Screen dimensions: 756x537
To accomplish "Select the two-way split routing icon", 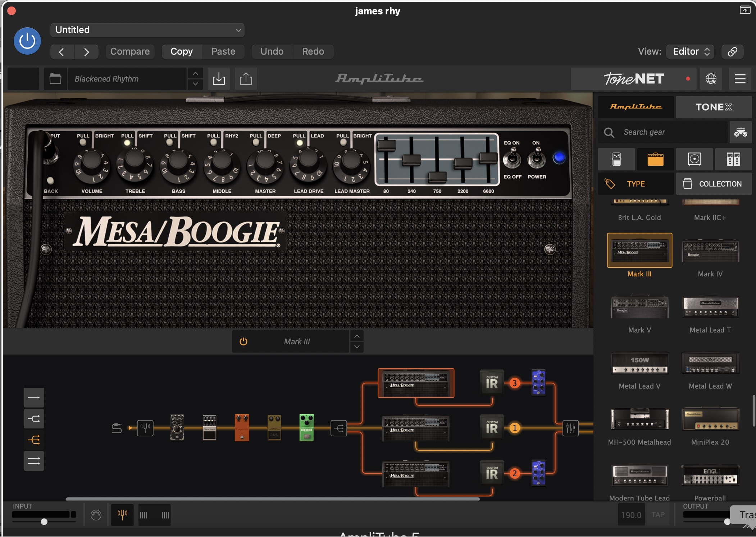I will tap(34, 419).
